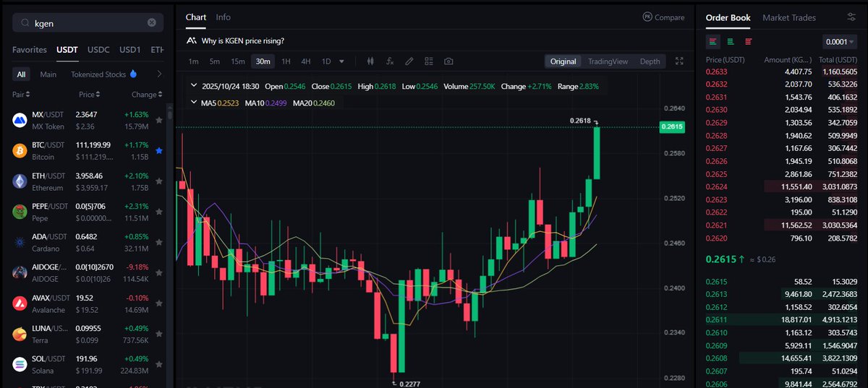Show buy orders only view

point(731,42)
